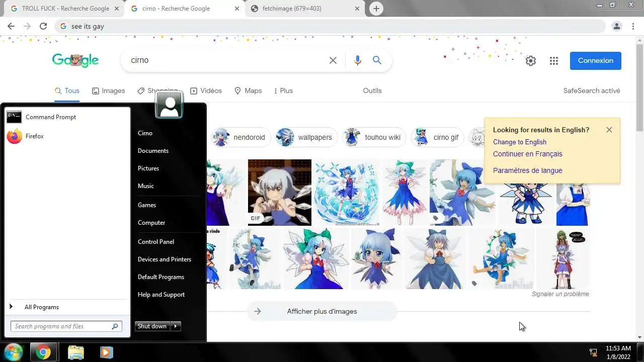Select the wallpapers suggestion chip

point(306,137)
